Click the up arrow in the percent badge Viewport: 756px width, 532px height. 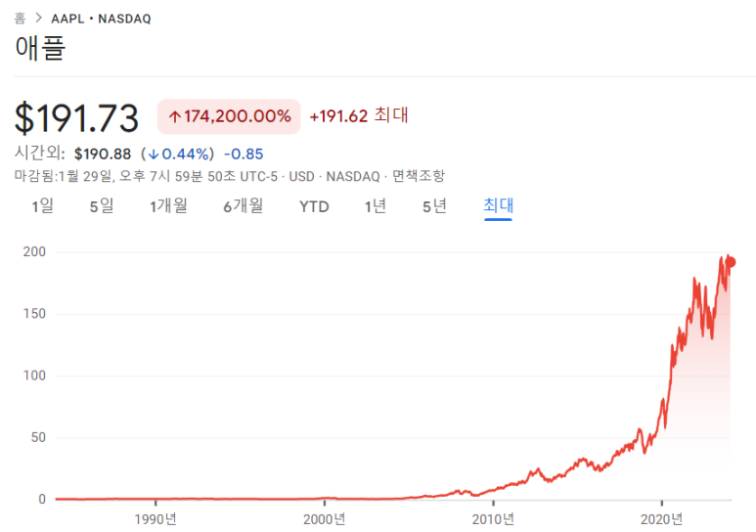175,116
